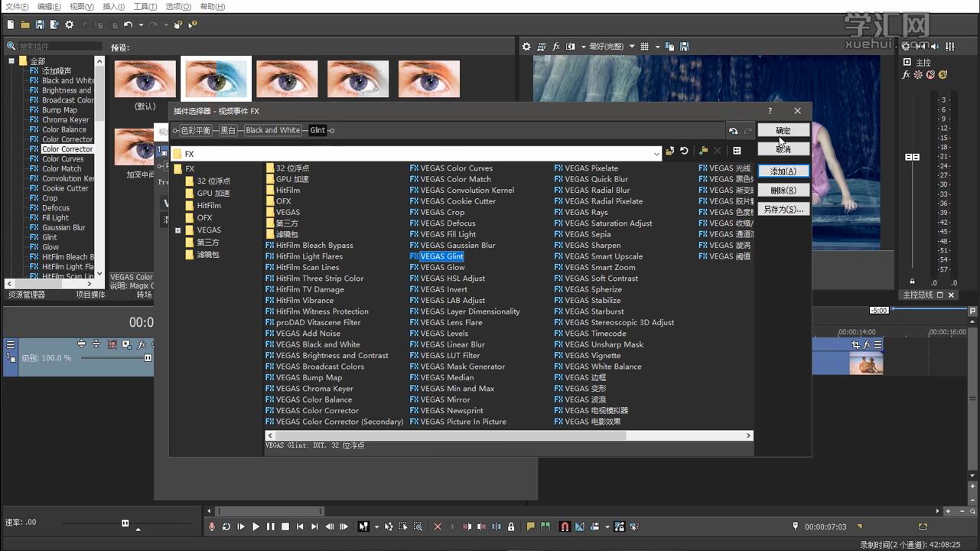Toggle snapping magnet icon in bottom toolbar
980x551 pixels.
point(565,527)
